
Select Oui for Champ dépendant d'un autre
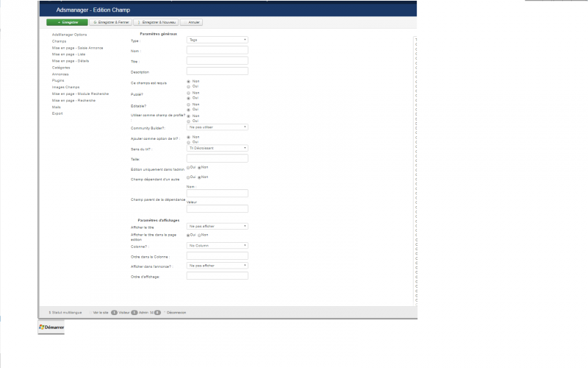(188, 177)
